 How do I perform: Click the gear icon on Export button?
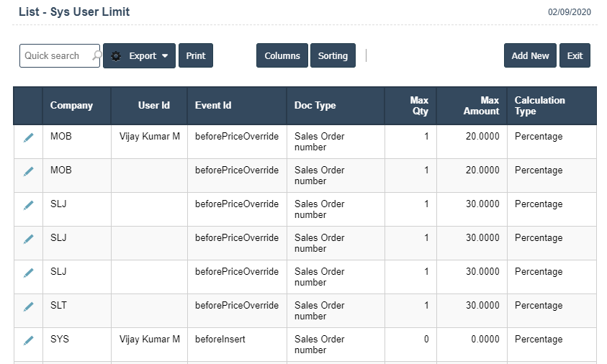[116, 56]
